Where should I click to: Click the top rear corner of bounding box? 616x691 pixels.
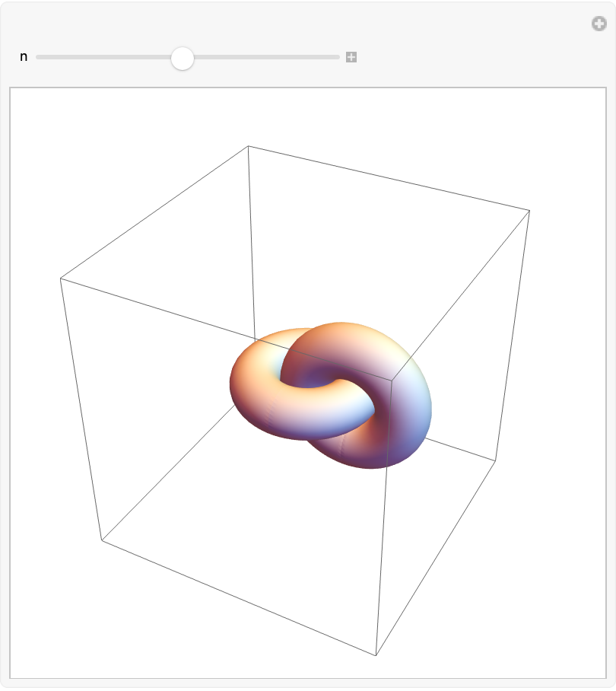[x=249, y=146]
